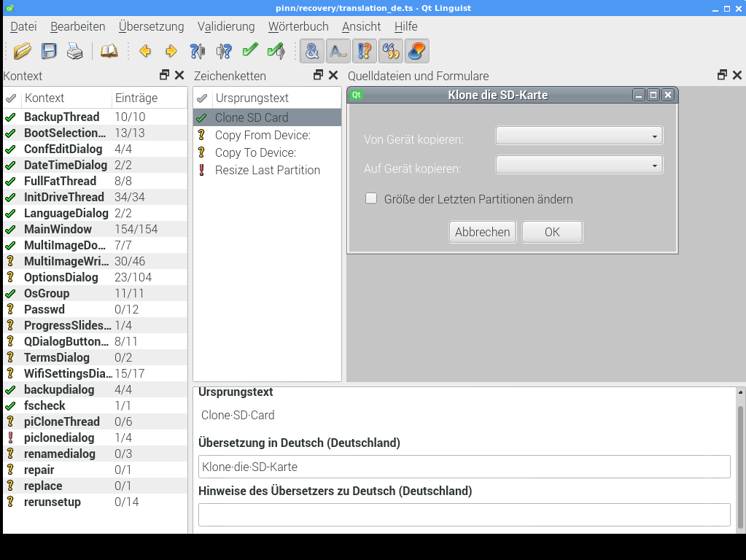The width and height of the screenshot is (746, 560).
Task: Mark entry as done with green check
Action: pyautogui.click(x=250, y=50)
